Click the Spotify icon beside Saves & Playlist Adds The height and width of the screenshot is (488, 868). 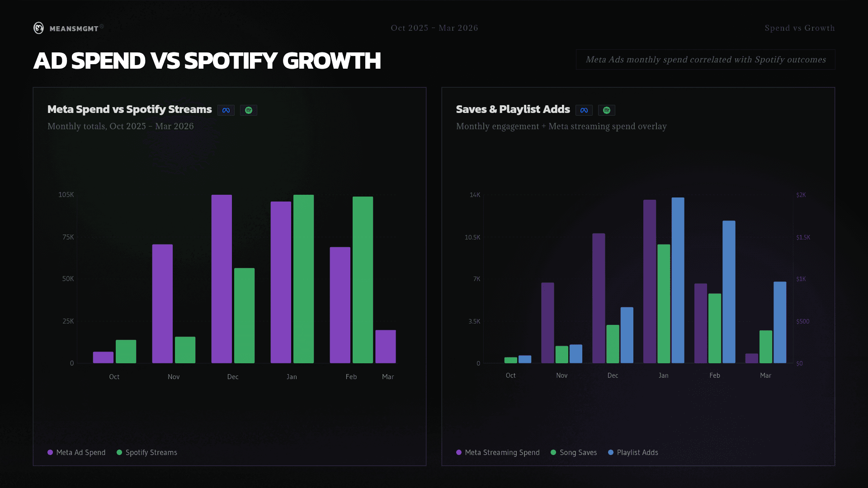[x=607, y=110]
